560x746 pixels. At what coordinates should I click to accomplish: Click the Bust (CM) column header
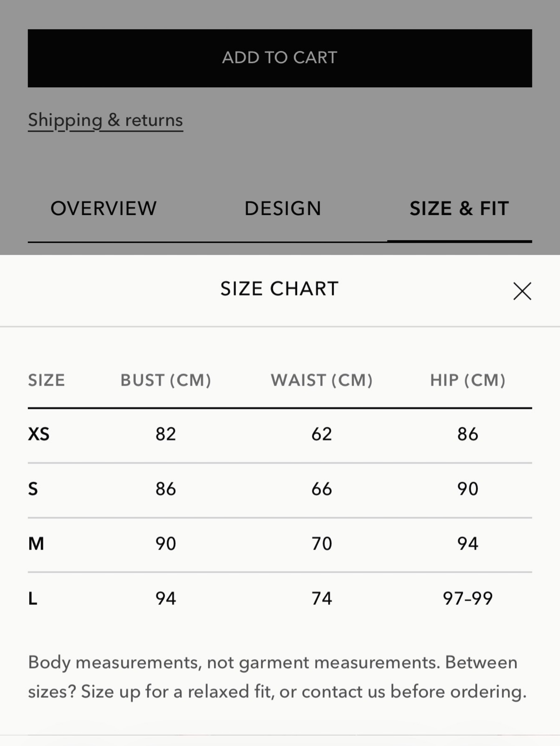(166, 380)
